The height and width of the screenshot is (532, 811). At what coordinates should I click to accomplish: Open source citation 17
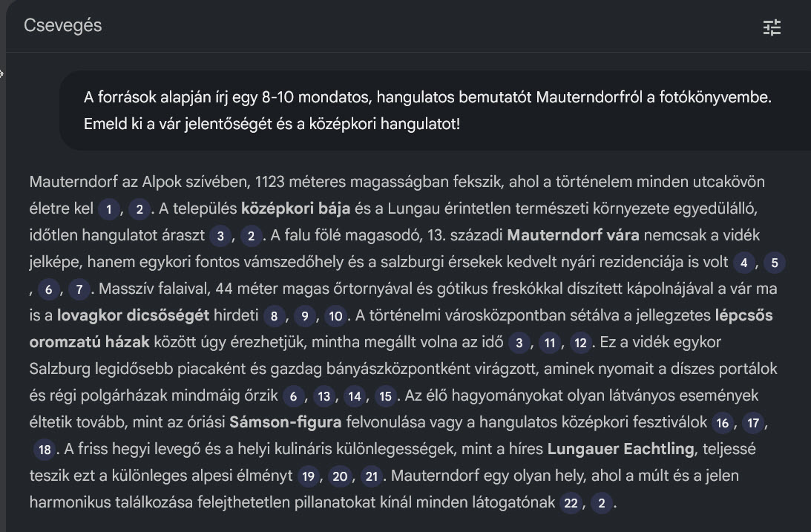[752, 424]
